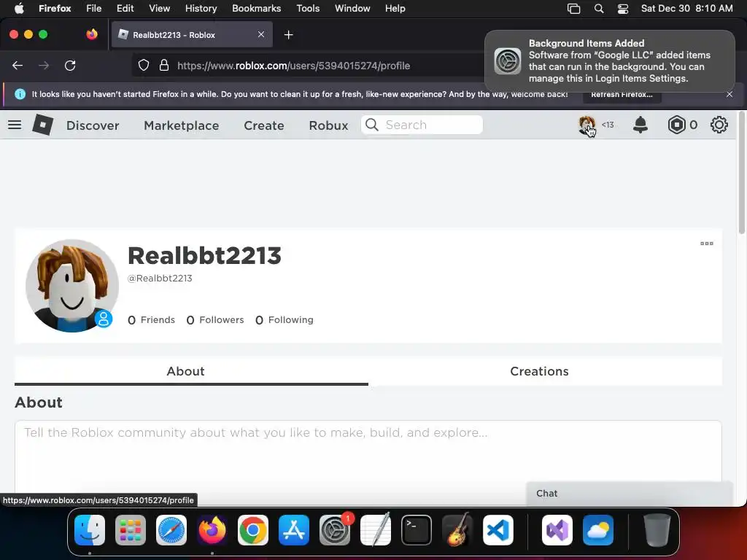This screenshot has height=560, width=747.
Task: Open GarageBand from the dock
Action: 457,530
